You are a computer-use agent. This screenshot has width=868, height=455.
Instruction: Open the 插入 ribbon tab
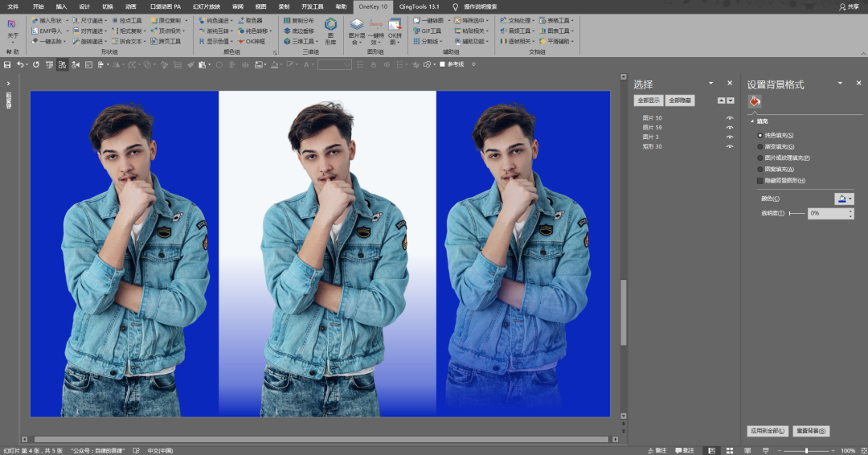click(61, 6)
